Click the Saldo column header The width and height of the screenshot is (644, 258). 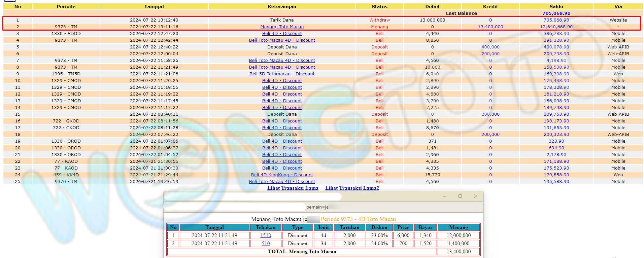point(556,6)
